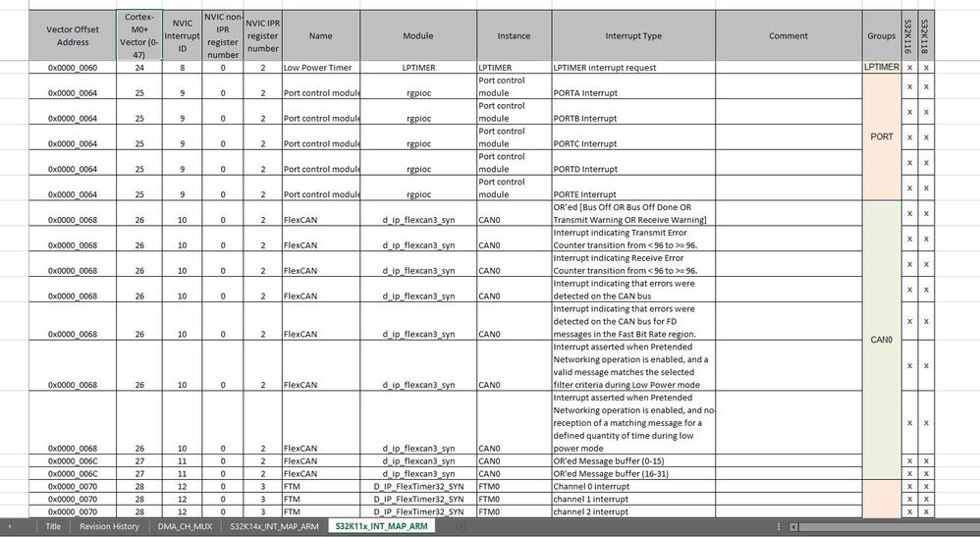Select the PORTE Interrupt cell
The height and width of the screenshot is (537, 980).
click(633, 188)
